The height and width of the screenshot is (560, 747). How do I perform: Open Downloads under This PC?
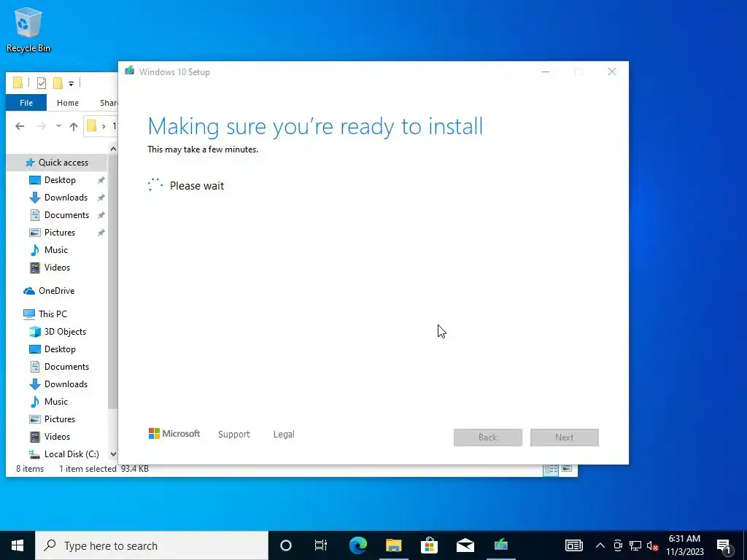pyautogui.click(x=60, y=384)
